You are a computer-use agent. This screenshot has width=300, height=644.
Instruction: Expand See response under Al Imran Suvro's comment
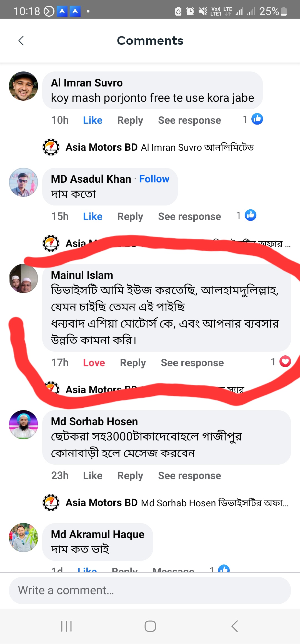click(x=189, y=120)
